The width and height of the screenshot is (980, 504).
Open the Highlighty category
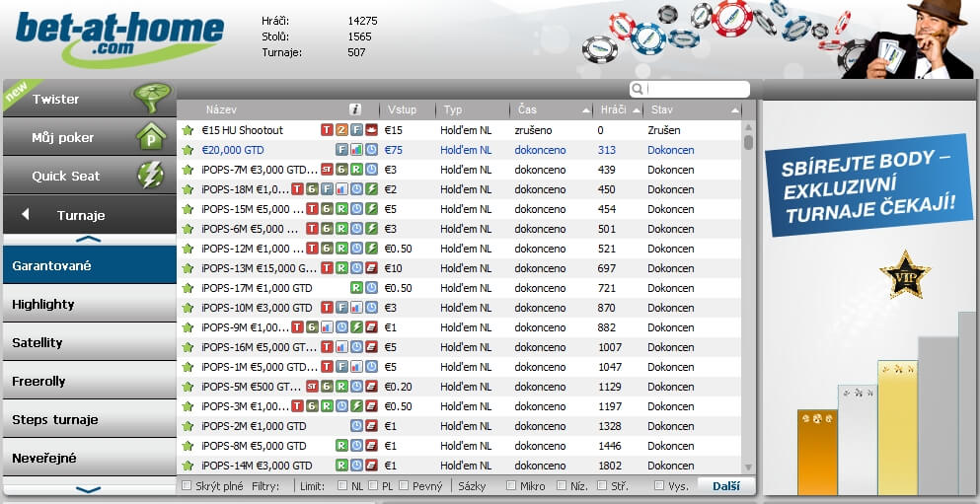tap(90, 304)
